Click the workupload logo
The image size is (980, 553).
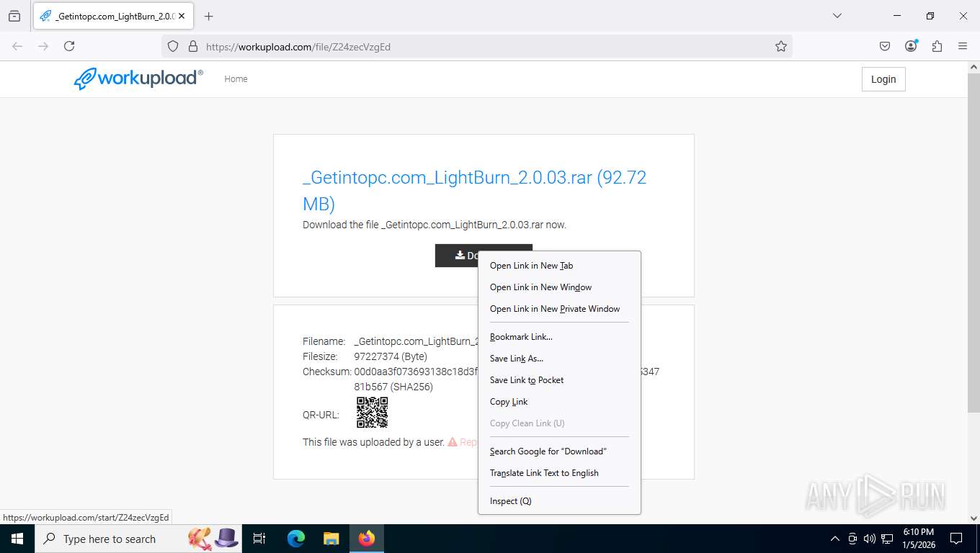click(138, 78)
